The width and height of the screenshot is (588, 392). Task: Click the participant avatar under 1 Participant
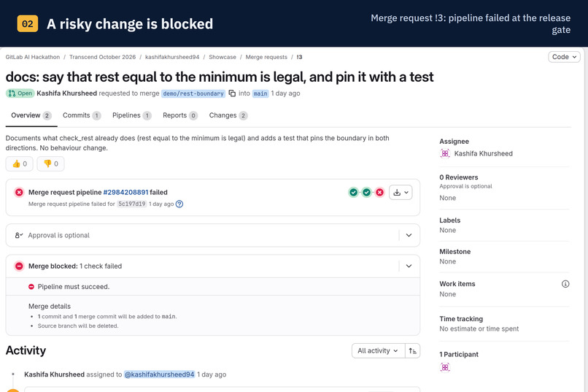pyautogui.click(x=445, y=367)
